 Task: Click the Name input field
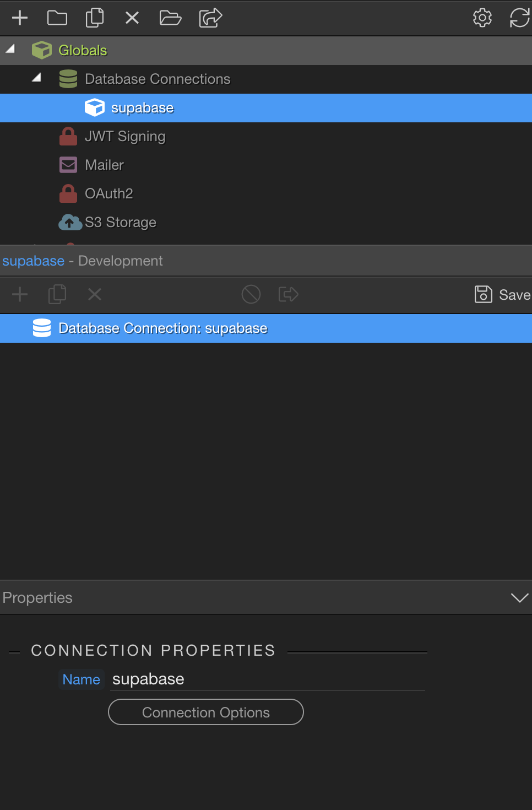pos(268,679)
